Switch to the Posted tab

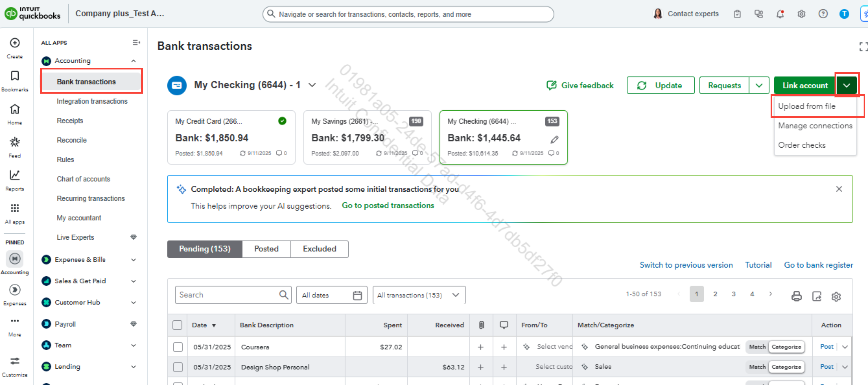(266, 249)
